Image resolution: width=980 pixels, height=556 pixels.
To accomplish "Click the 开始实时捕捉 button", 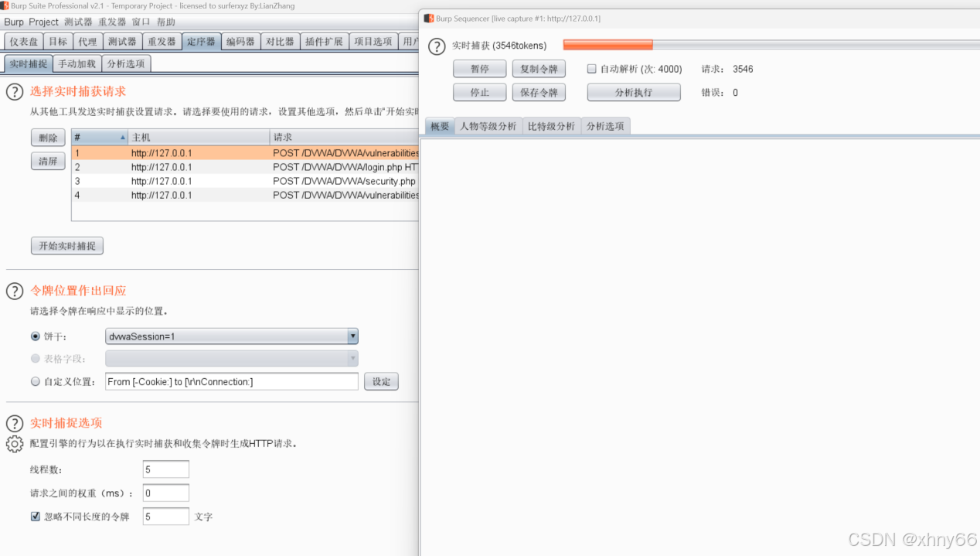I will point(67,246).
